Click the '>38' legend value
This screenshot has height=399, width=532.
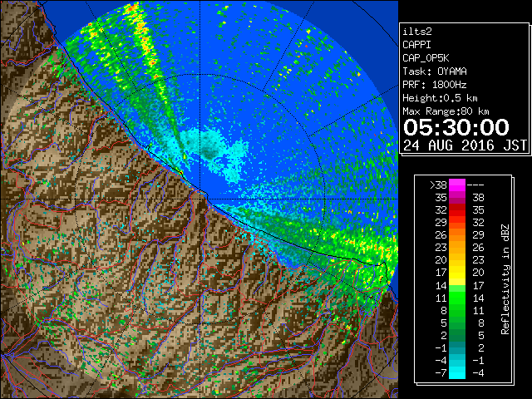(x=438, y=185)
